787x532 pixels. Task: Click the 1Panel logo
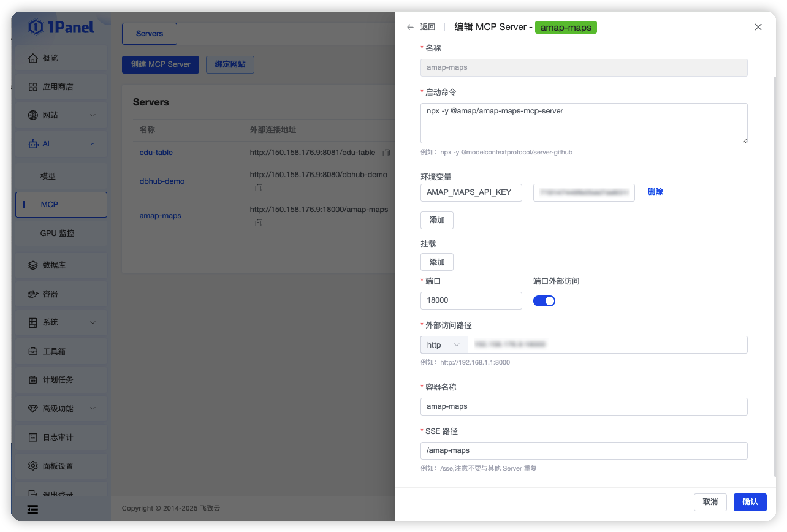[x=61, y=27]
